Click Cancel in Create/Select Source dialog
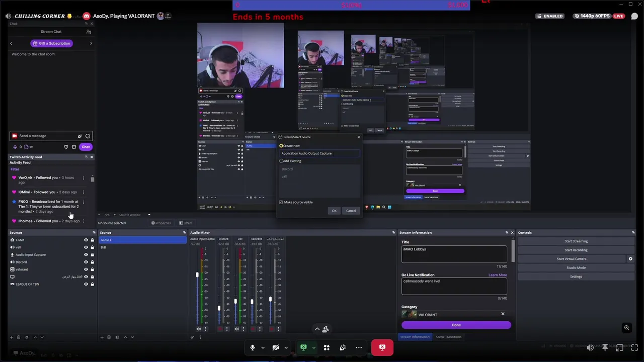This screenshot has height=362, width=644. tap(351, 211)
